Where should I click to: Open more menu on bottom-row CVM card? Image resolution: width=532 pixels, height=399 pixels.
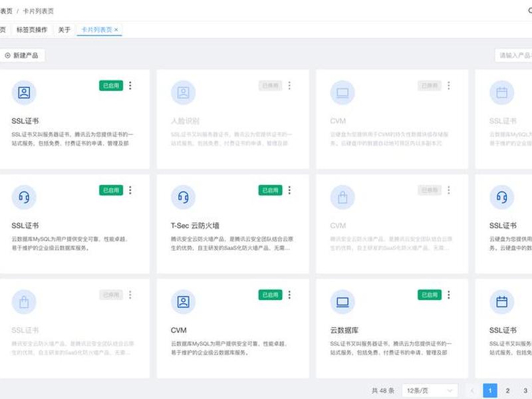(289, 295)
